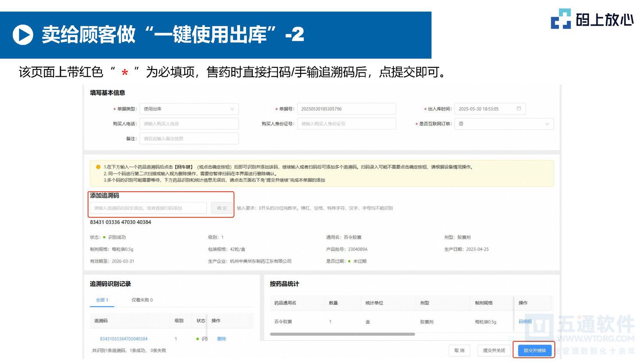
Task: Click the 提交并关闭 button
Action: pyautogui.click(x=494, y=350)
